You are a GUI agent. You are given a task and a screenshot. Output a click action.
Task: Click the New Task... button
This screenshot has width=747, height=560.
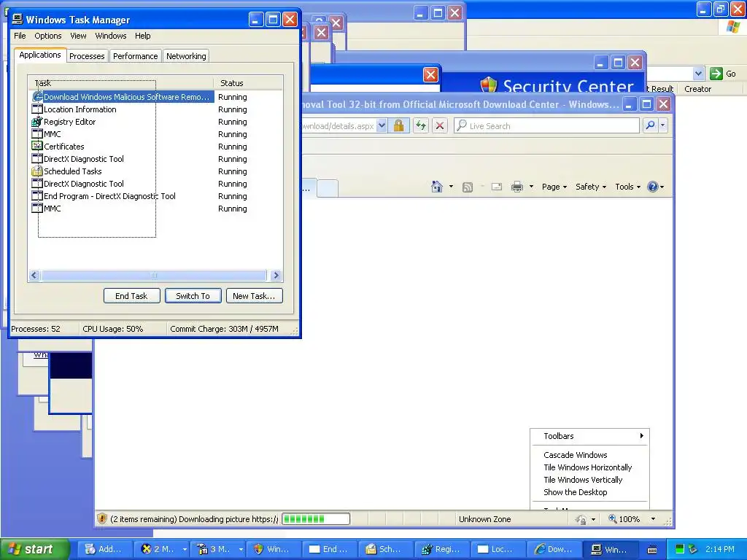[x=254, y=296]
